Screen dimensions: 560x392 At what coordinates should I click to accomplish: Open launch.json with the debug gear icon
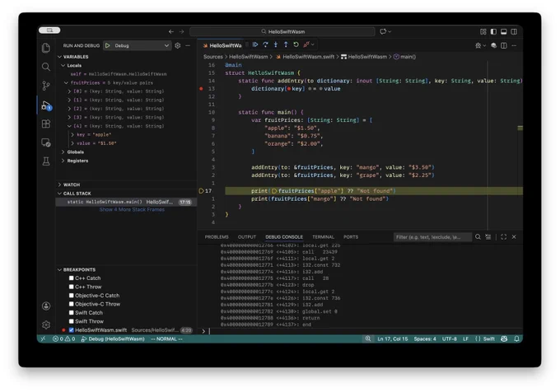[x=178, y=45]
